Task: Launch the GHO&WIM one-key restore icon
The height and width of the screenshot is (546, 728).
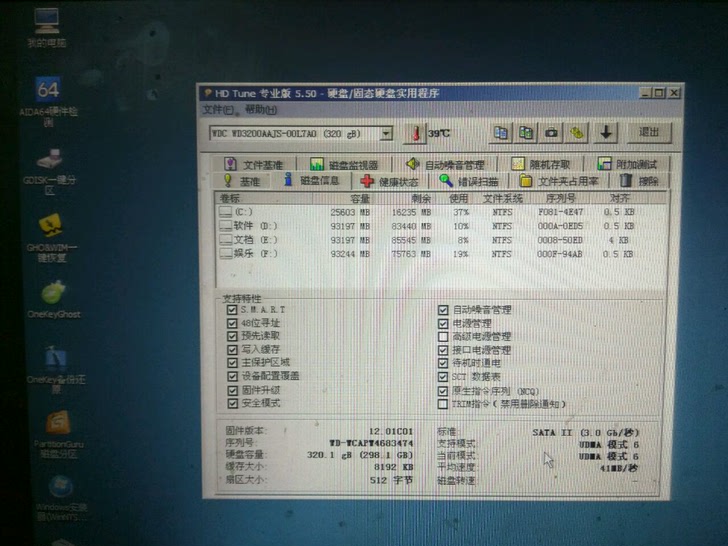Action: 52,237
